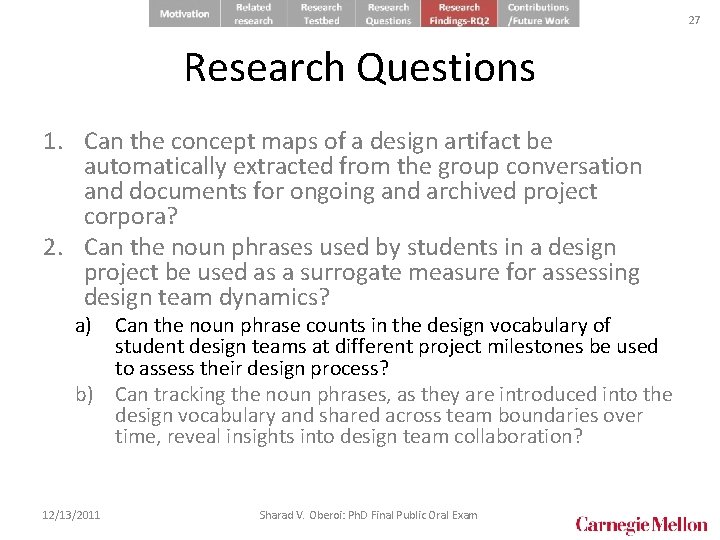Select sub-question b) about tracking noun phrases

(x=374, y=415)
